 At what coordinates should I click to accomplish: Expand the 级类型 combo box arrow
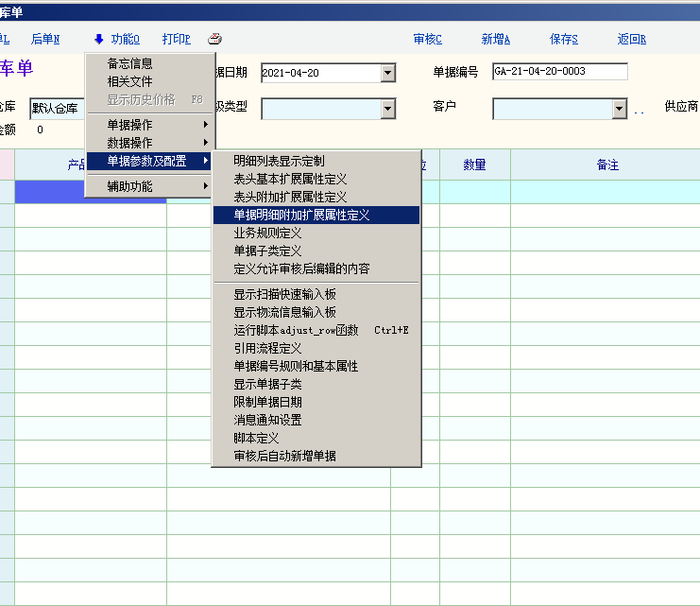387,110
